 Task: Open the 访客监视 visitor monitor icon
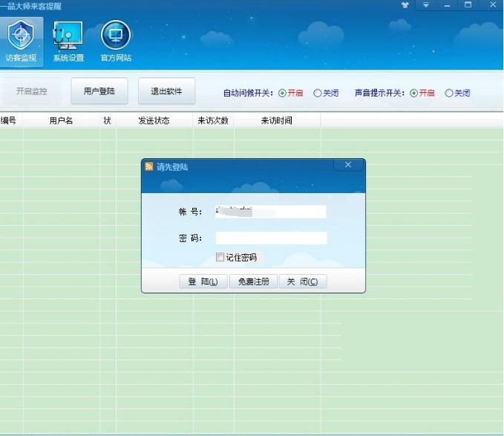coord(21,42)
